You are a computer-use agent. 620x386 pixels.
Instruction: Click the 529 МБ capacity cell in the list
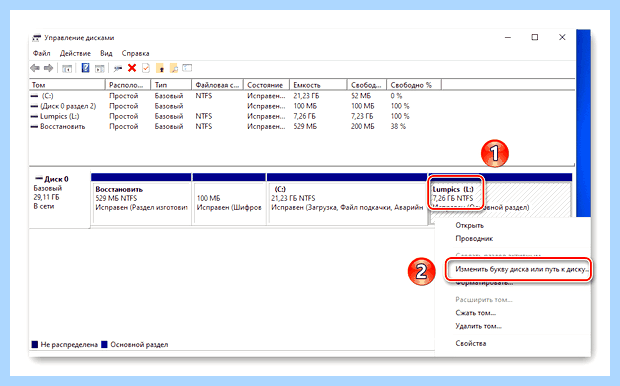coord(305,127)
